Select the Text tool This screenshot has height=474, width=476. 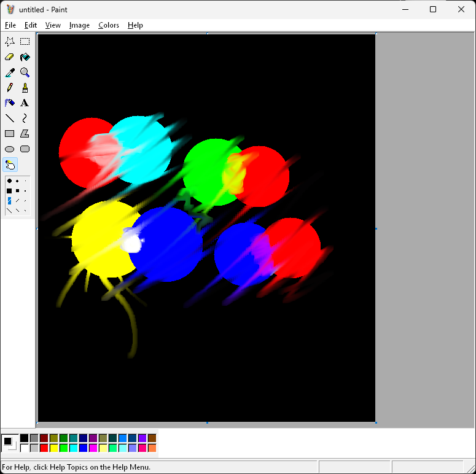tap(25, 103)
